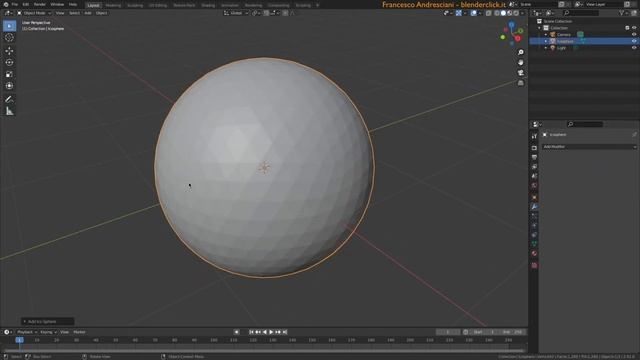640x360 pixels.
Task: Collapse the Collection tree in outliner
Action: [x=539, y=28]
